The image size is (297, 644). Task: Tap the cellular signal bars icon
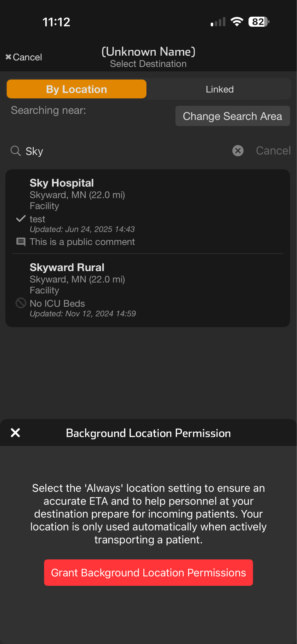tap(218, 22)
